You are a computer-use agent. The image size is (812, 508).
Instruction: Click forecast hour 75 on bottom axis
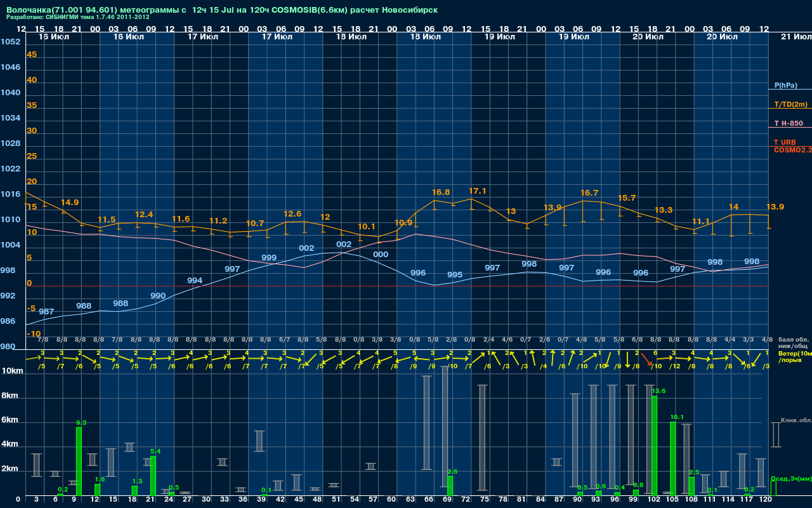point(485,500)
